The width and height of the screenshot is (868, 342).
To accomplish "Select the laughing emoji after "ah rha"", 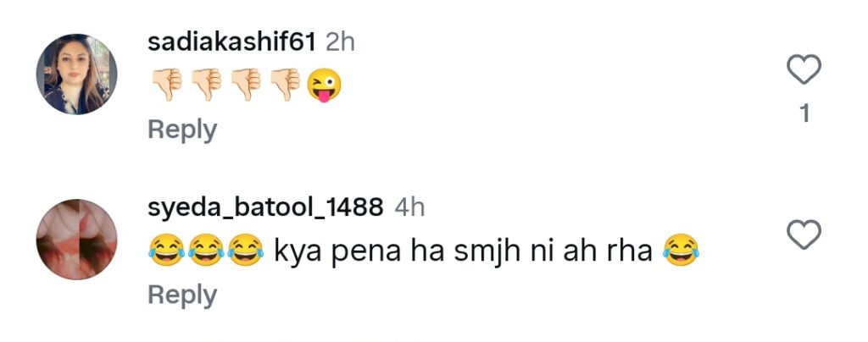I will [x=681, y=250].
